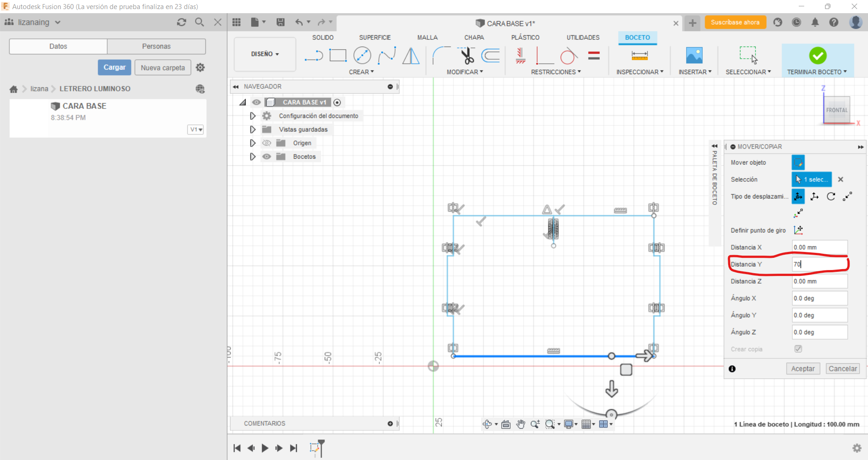
Task: Open the Measure tool in Inspeccionar
Action: (639, 56)
